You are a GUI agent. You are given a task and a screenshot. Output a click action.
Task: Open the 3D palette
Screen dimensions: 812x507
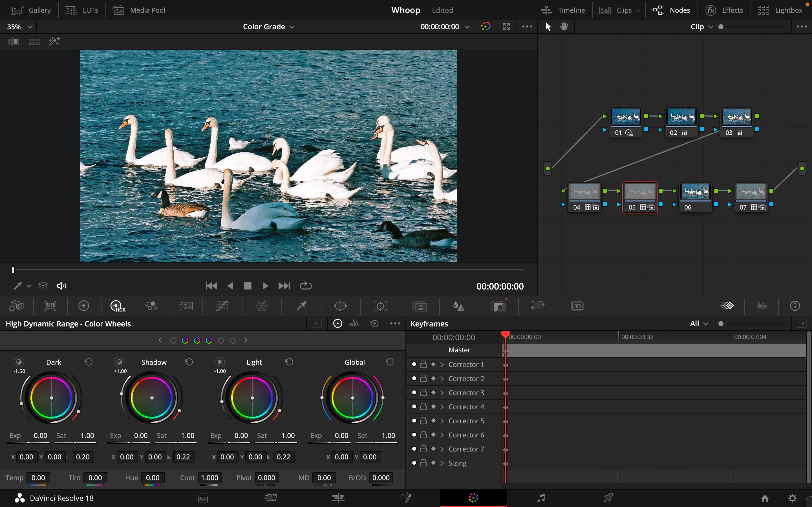coord(577,306)
